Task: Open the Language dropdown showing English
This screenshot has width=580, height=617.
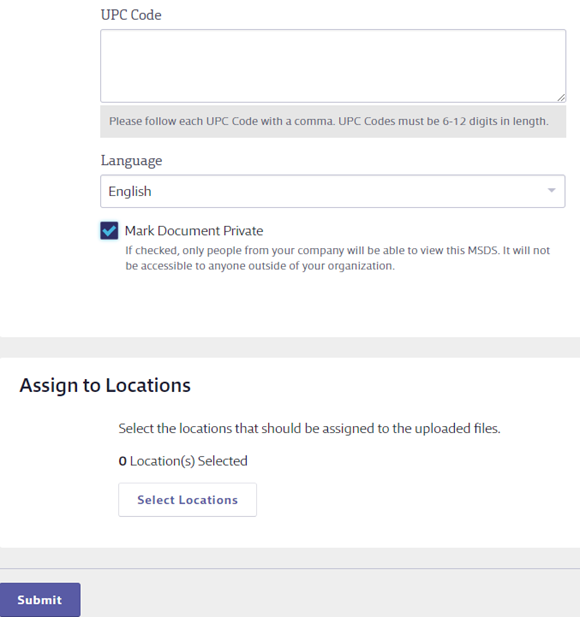Action: click(333, 191)
